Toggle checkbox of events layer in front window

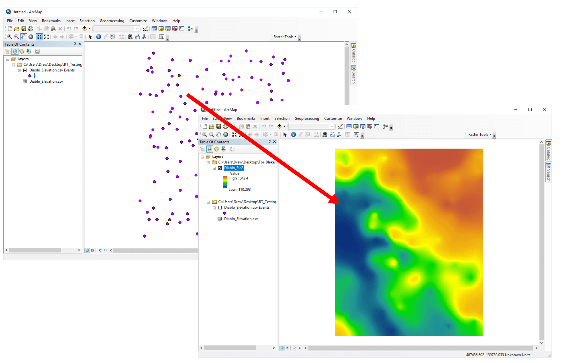(219, 208)
